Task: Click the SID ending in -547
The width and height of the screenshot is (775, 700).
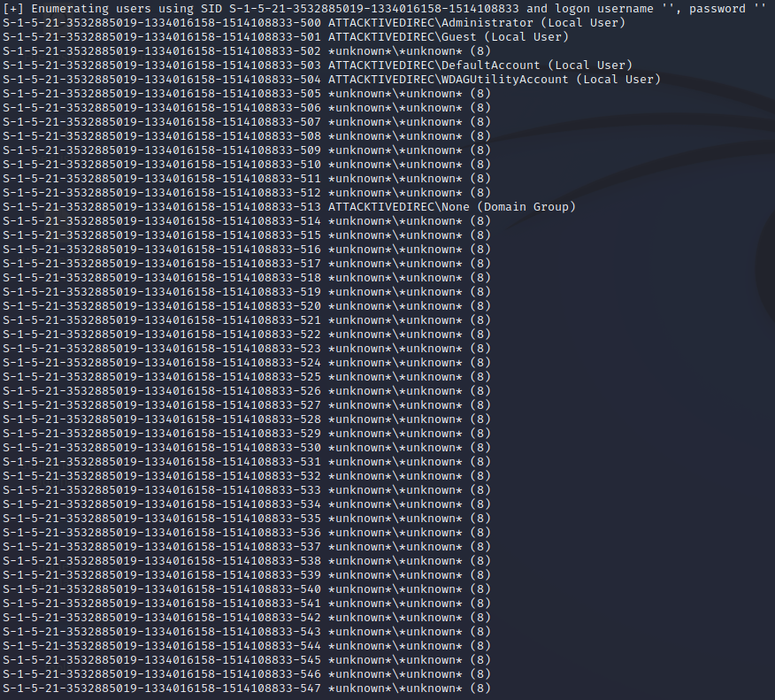Action: 162,688
